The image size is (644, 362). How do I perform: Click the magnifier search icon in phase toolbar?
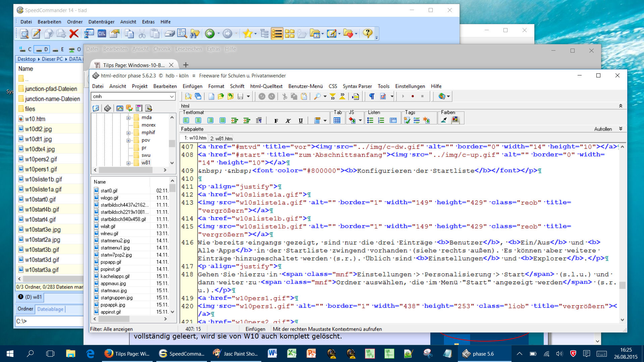(317, 97)
